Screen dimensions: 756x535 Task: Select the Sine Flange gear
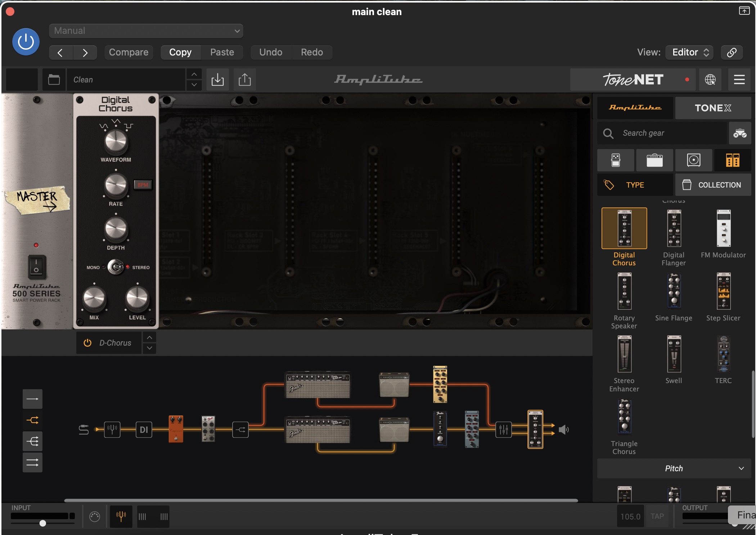point(674,291)
